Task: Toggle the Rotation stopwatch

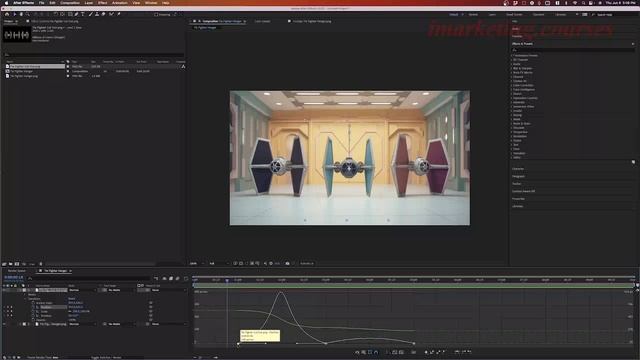Action: [33, 316]
